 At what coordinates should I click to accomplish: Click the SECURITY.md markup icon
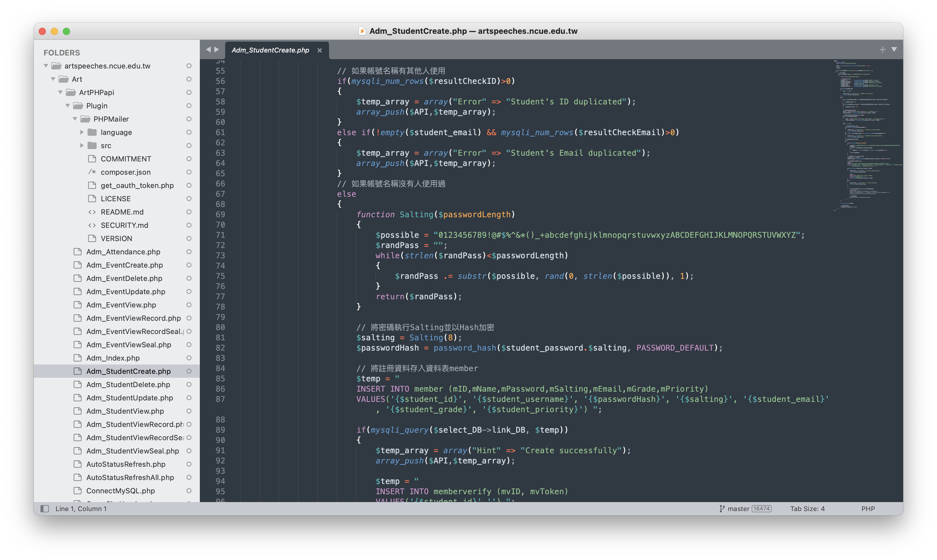point(92,225)
